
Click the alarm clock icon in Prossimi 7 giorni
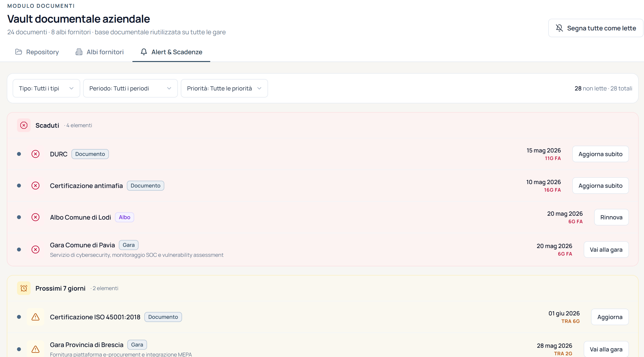point(24,288)
